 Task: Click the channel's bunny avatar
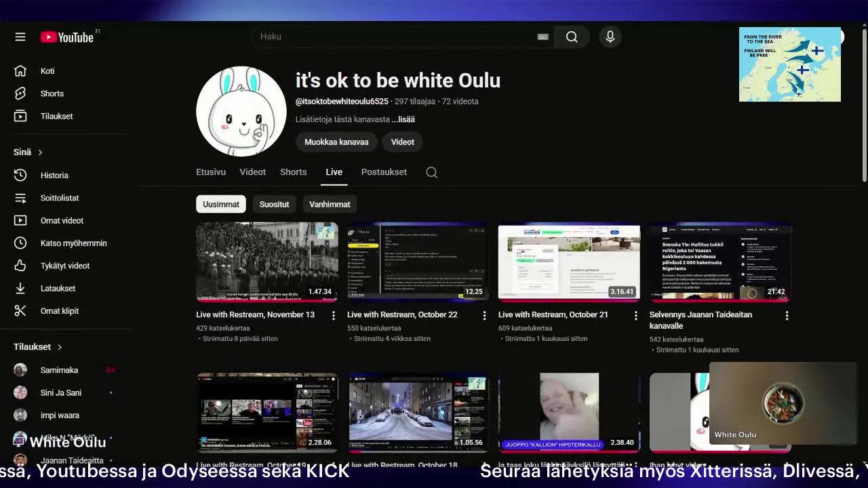click(x=241, y=111)
